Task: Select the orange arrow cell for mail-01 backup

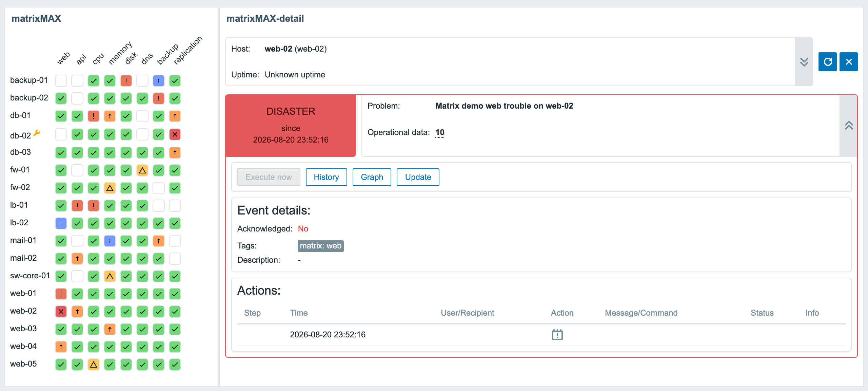Action: 159,241
